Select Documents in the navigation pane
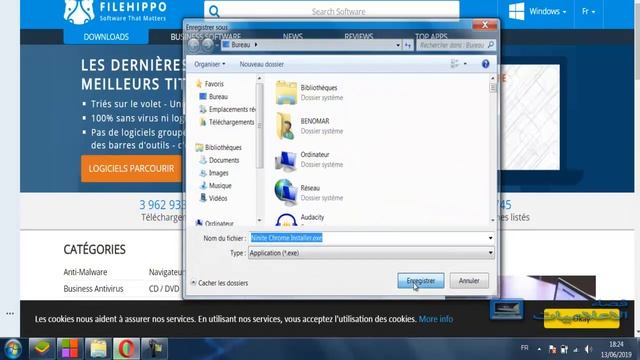Screen dimensions: 640x360 click(x=219, y=160)
